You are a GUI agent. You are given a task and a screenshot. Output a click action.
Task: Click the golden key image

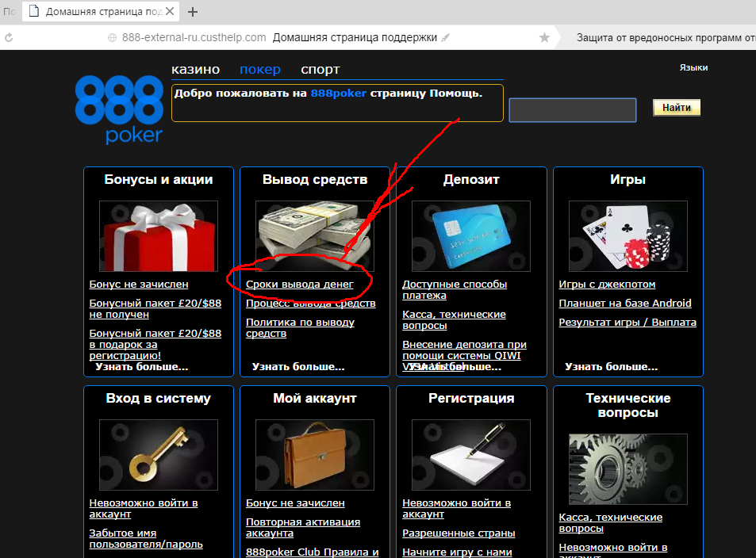tap(159, 455)
